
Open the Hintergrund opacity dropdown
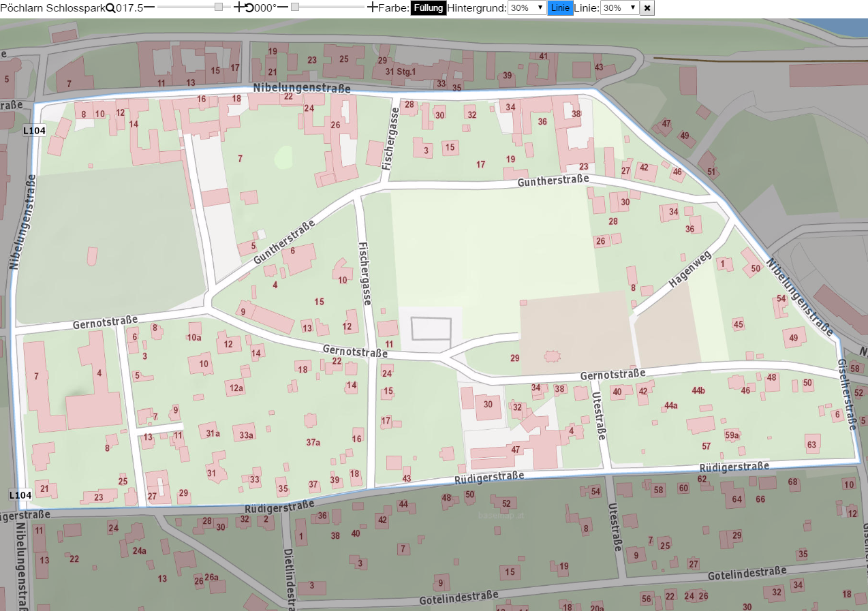click(527, 8)
